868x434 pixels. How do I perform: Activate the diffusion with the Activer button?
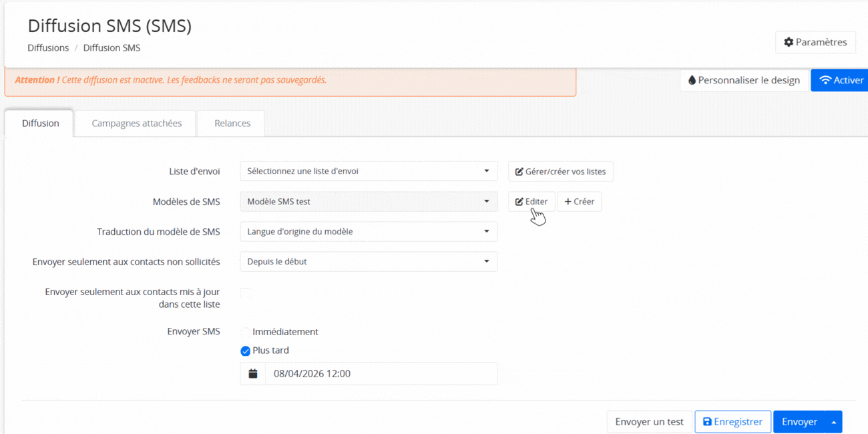841,80
